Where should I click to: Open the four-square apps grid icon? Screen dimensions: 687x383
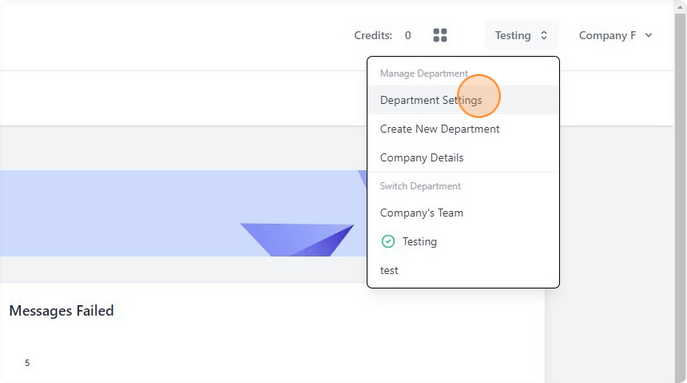pos(440,35)
